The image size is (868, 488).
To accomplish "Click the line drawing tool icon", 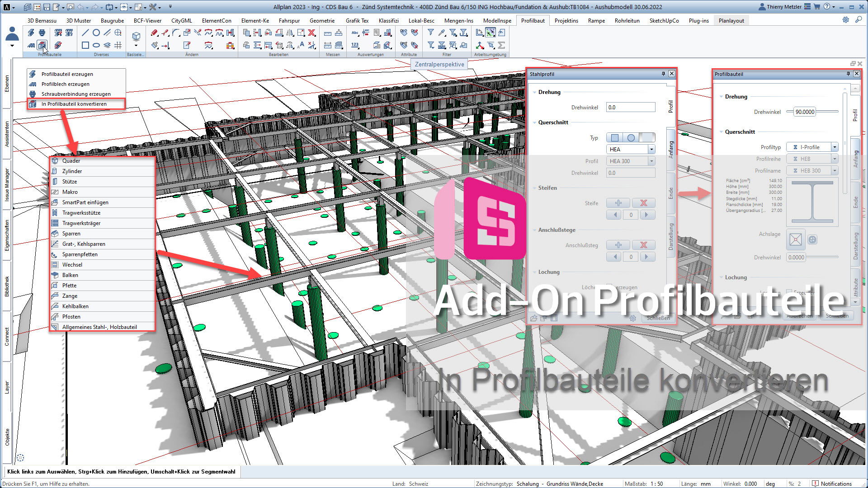I will tap(85, 33).
